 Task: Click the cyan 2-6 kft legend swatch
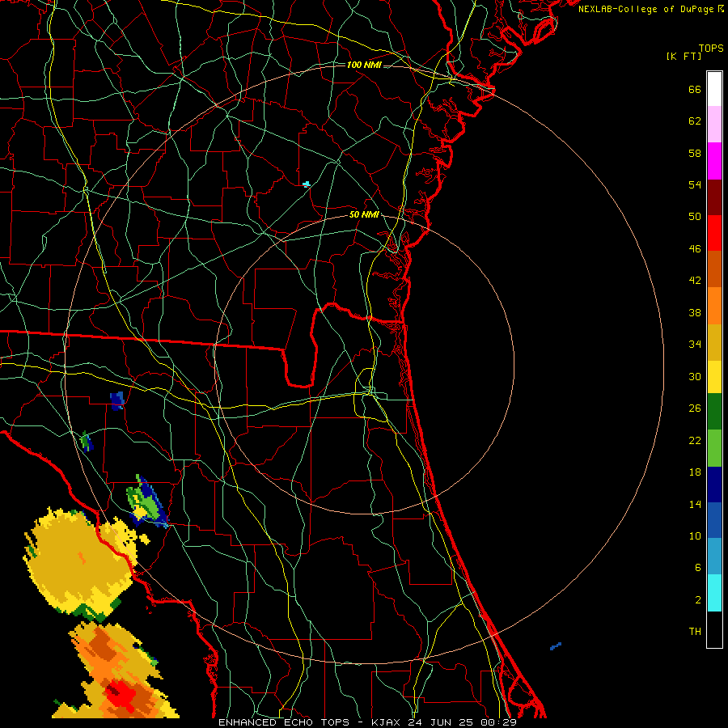pyautogui.click(x=714, y=593)
